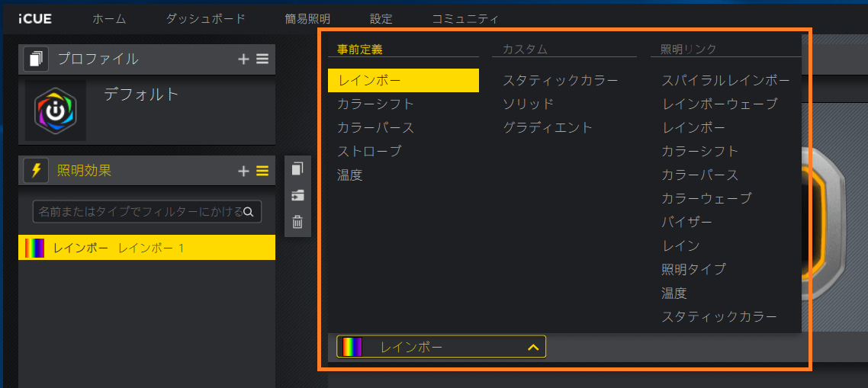Select カラーシフト under 事前定義
868x388 pixels.
click(x=375, y=104)
